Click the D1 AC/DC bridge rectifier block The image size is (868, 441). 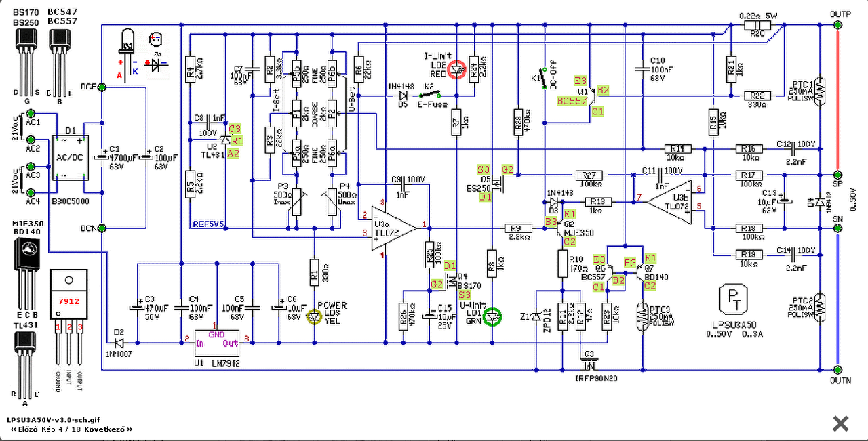click(71, 157)
